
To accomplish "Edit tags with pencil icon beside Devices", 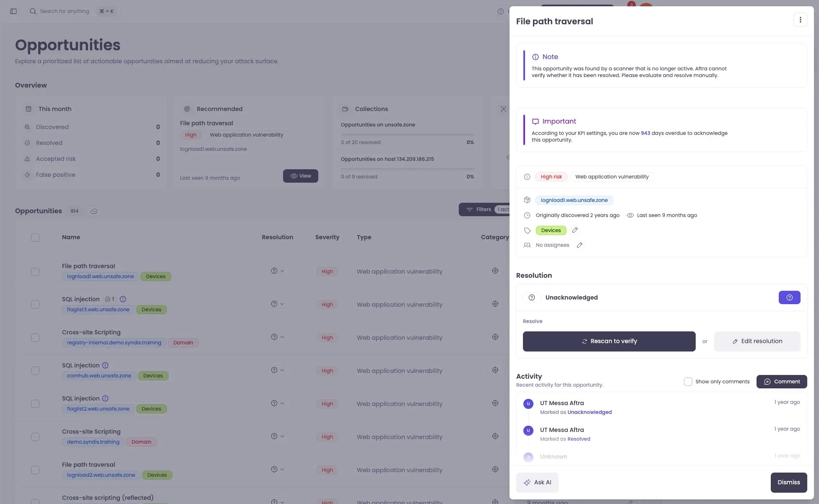I will point(575,230).
